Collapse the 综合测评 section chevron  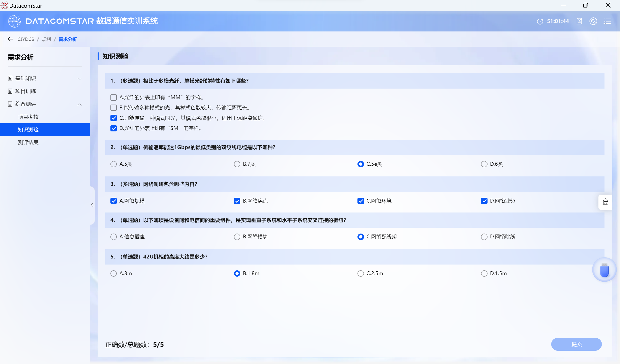pyautogui.click(x=79, y=104)
